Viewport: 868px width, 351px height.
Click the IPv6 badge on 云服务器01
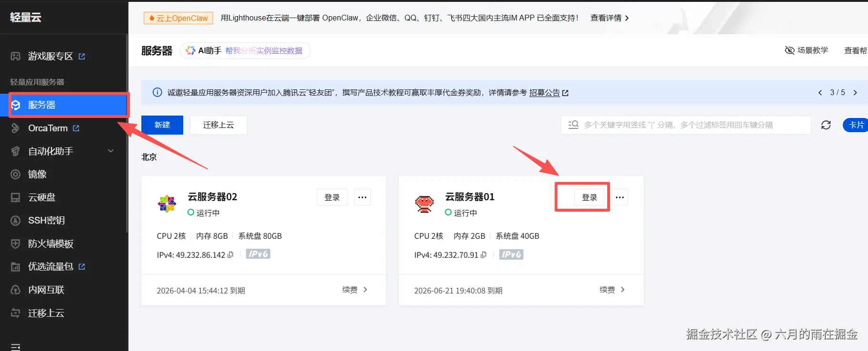[511, 254]
